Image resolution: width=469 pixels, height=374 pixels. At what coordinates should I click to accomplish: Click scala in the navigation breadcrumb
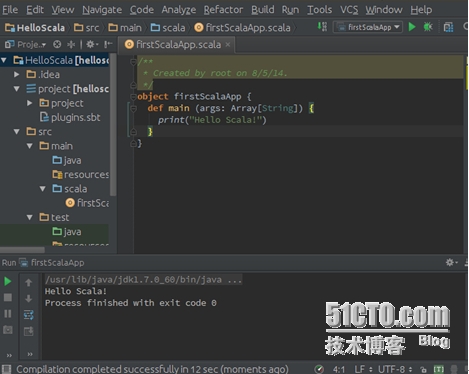(168, 28)
